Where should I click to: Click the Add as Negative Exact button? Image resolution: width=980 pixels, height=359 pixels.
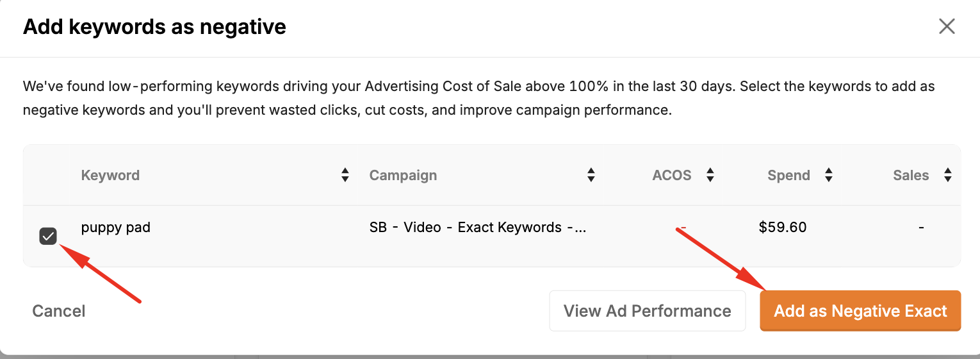(860, 311)
